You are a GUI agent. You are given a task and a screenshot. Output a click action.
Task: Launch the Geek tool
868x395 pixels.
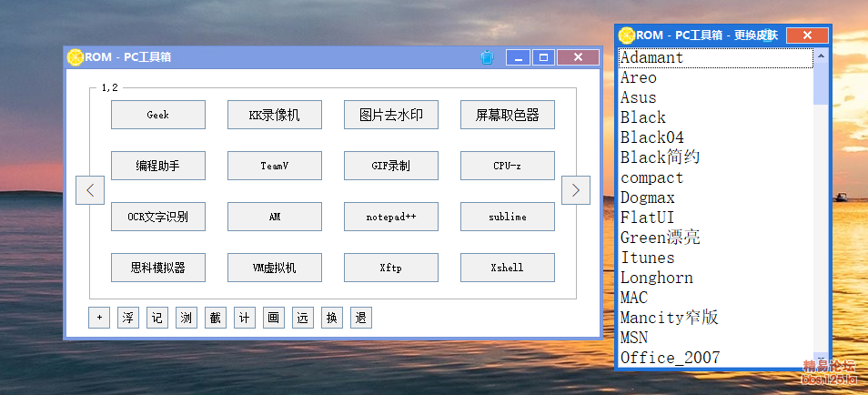coord(158,115)
